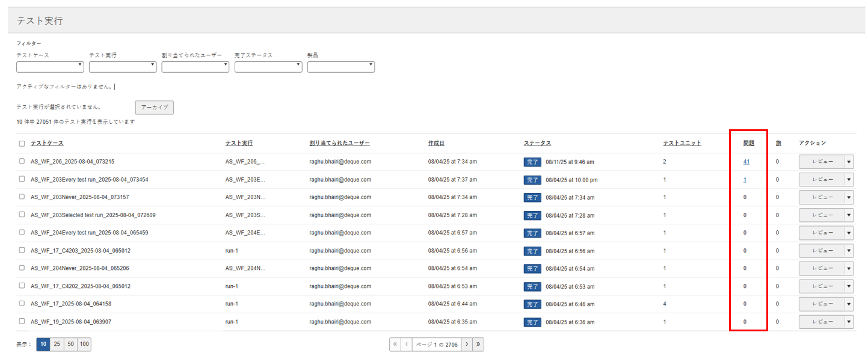
Task: Select all rows with header checkbox
Action: coord(22,144)
